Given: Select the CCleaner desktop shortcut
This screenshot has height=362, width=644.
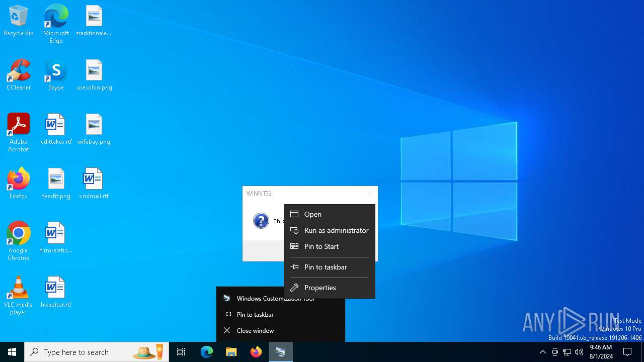Looking at the screenshot, I should click(19, 75).
